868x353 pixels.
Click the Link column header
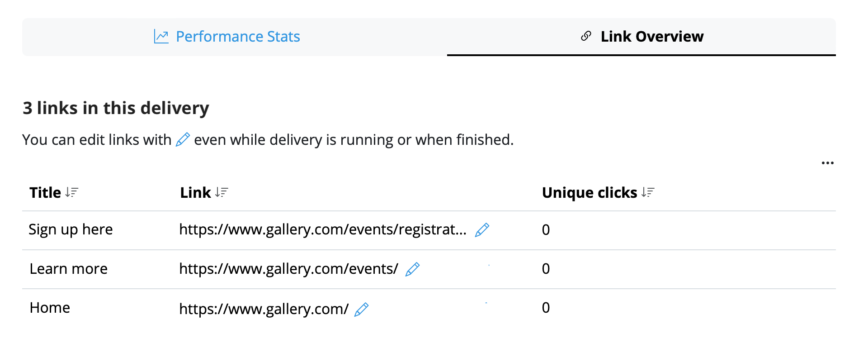(195, 193)
